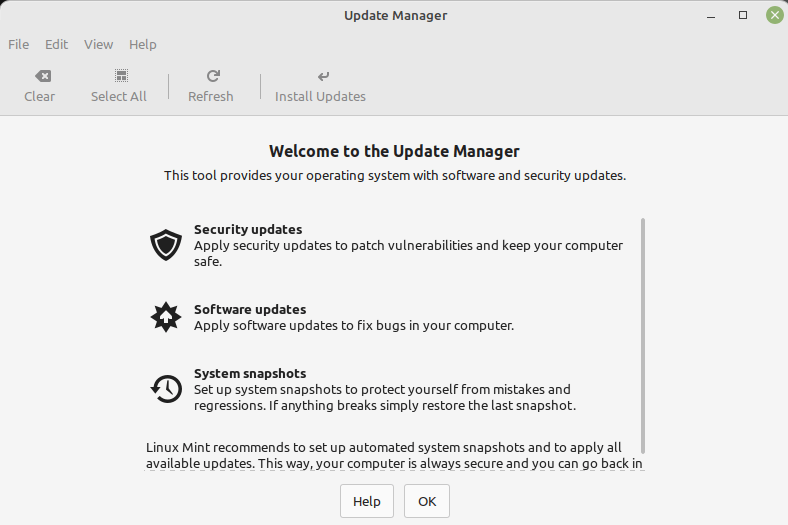Maximize the Update Manager window
This screenshot has width=788, height=525.
tap(743, 15)
